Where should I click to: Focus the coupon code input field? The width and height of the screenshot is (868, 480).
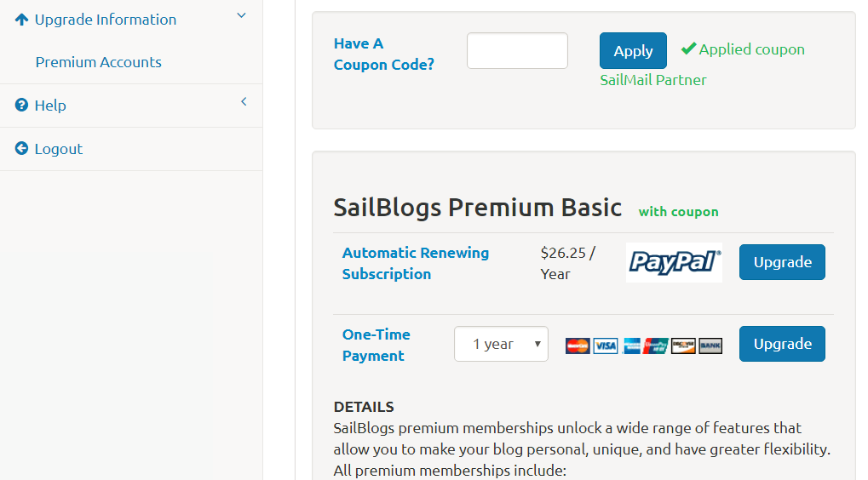click(x=517, y=51)
